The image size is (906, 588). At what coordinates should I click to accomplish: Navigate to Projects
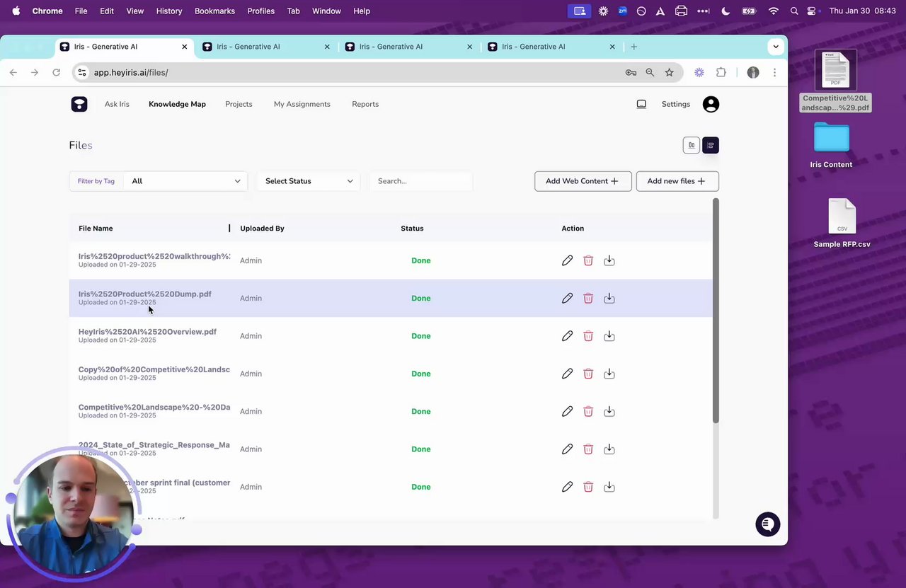click(x=239, y=104)
